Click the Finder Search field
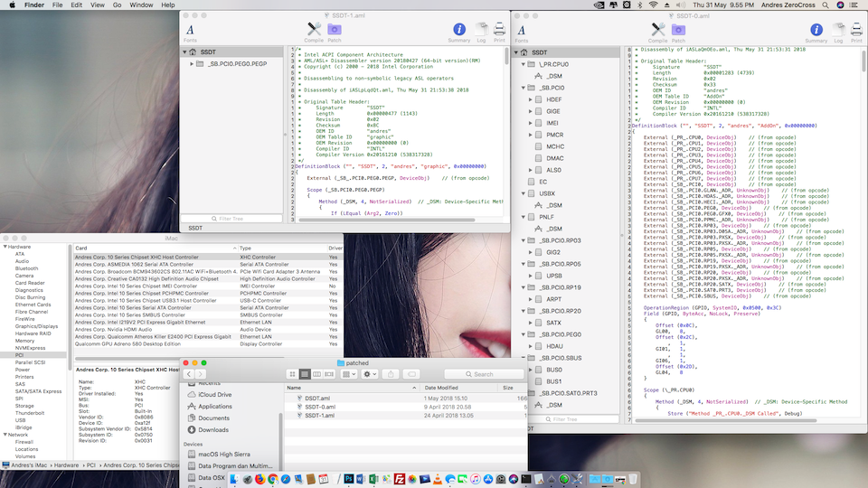Viewport: 868px width, 488px height. pyautogui.click(x=484, y=374)
